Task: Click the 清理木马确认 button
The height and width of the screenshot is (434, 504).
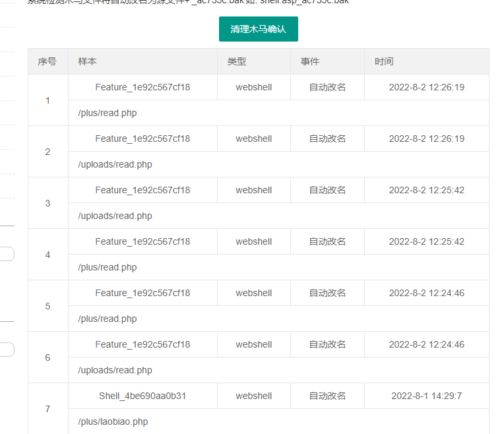Action: click(x=258, y=30)
